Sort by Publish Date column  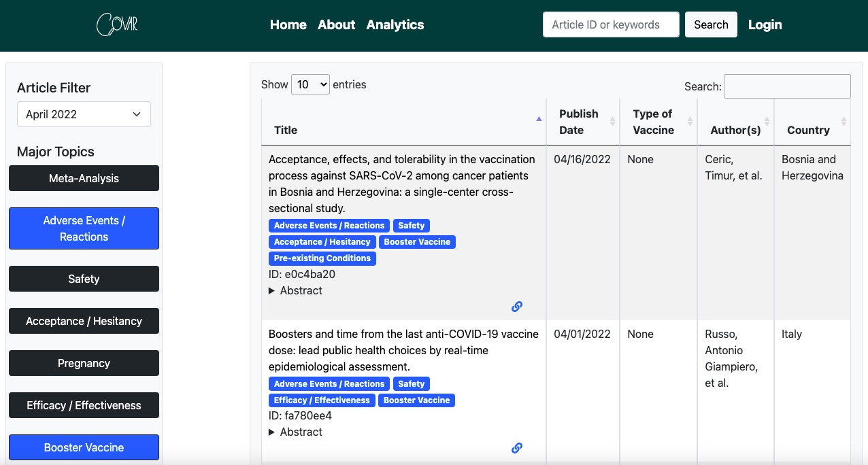point(583,122)
